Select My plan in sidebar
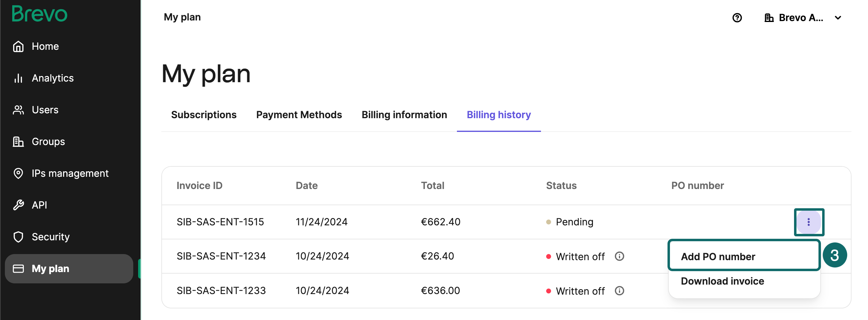The height and width of the screenshot is (320, 868). click(x=69, y=268)
